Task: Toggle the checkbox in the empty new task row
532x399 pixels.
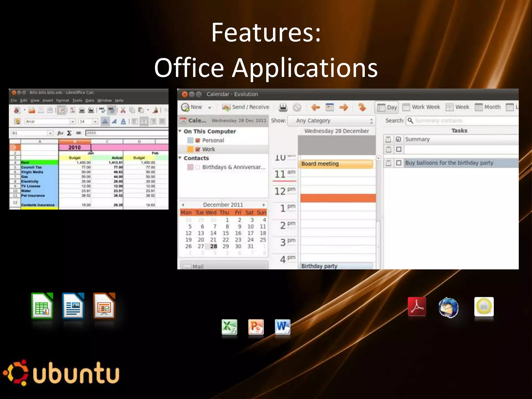Action: click(398, 149)
